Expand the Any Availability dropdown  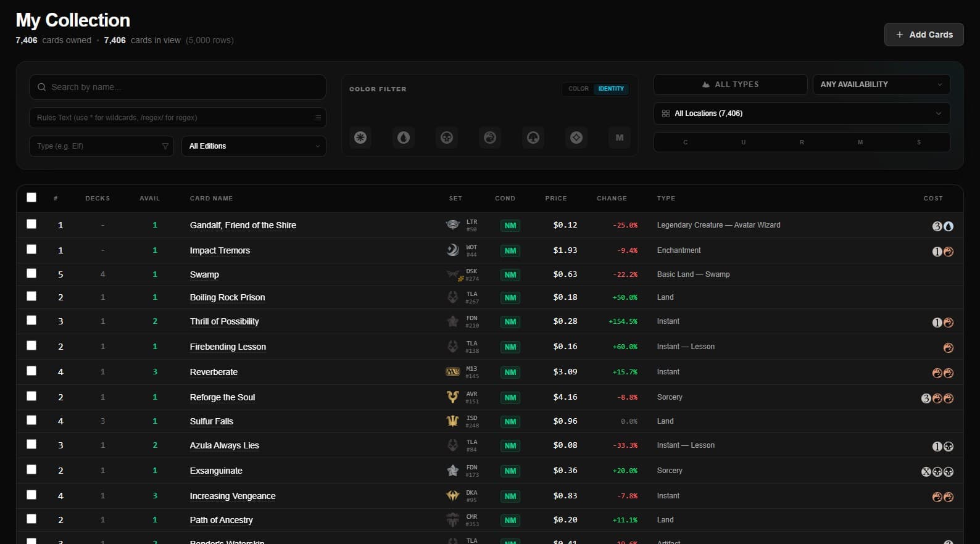click(x=881, y=84)
